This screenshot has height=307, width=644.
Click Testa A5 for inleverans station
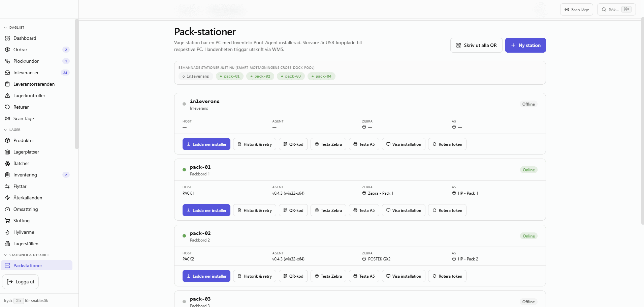(x=364, y=144)
